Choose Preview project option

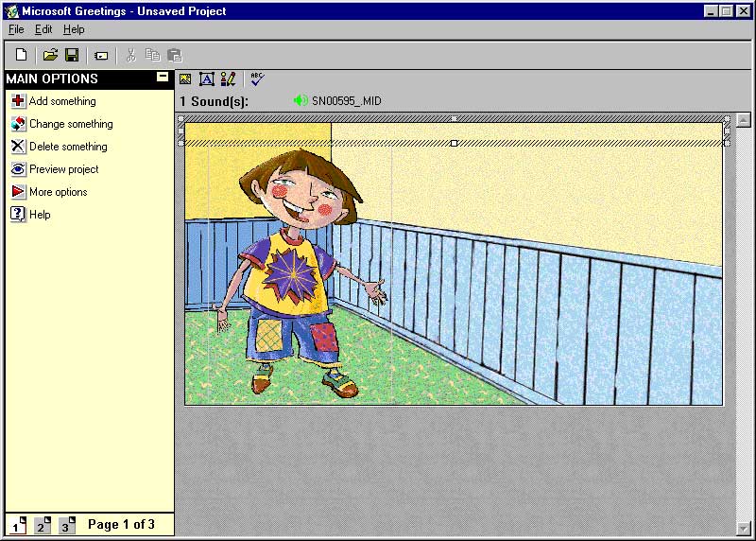pyautogui.click(x=64, y=169)
